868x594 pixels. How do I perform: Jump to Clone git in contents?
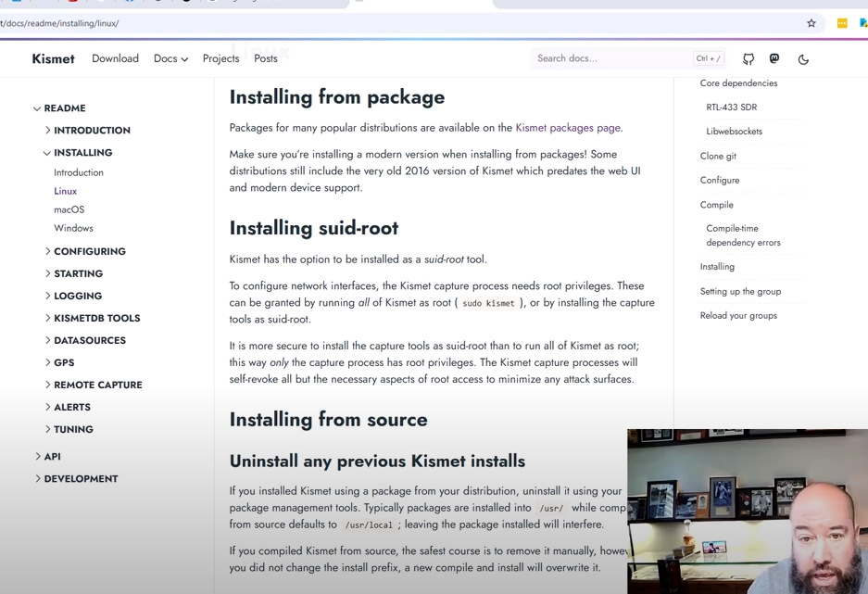(x=718, y=156)
